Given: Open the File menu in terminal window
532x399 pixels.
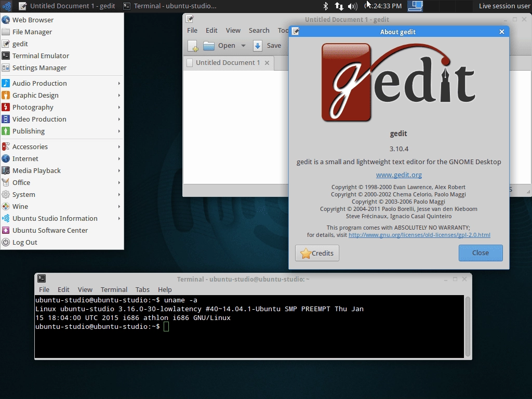Looking at the screenshot, I should coord(44,290).
